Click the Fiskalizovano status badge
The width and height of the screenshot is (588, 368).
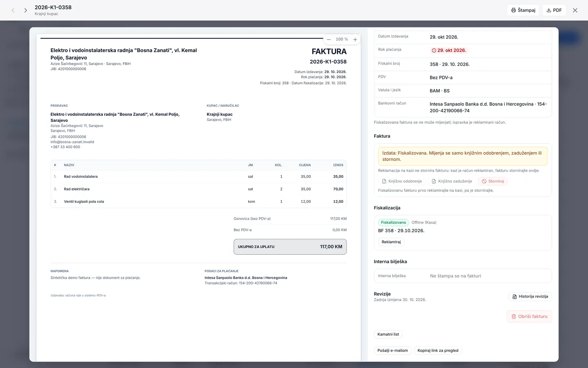click(x=393, y=222)
